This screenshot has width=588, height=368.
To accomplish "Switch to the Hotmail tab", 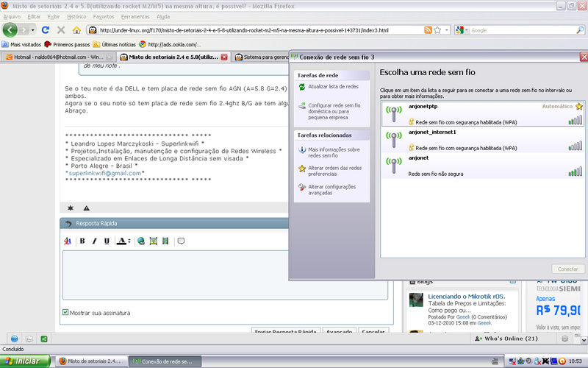I will [x=58, y=57].
